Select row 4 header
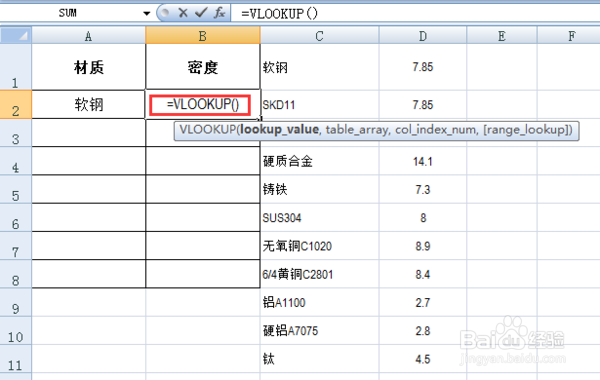 click(x=16, y=161)
